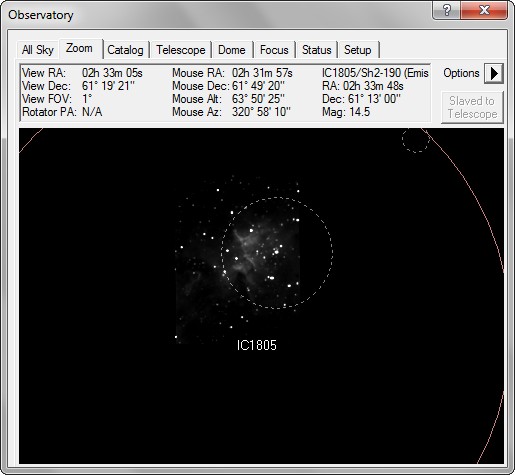Toggle the Slaved to Telescope button
The width and height of the screenshot is (515, 475).
[x=472, y=107]
